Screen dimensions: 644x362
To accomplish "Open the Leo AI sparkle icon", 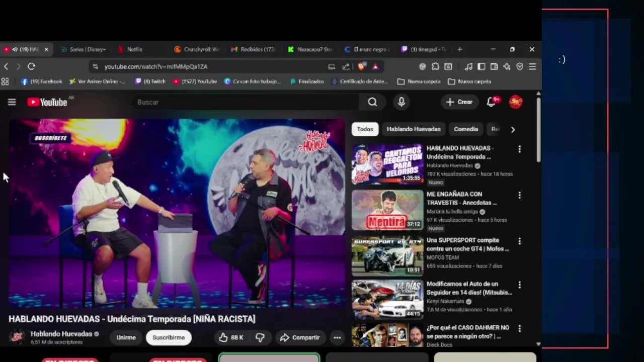I will tap(507, 66).
